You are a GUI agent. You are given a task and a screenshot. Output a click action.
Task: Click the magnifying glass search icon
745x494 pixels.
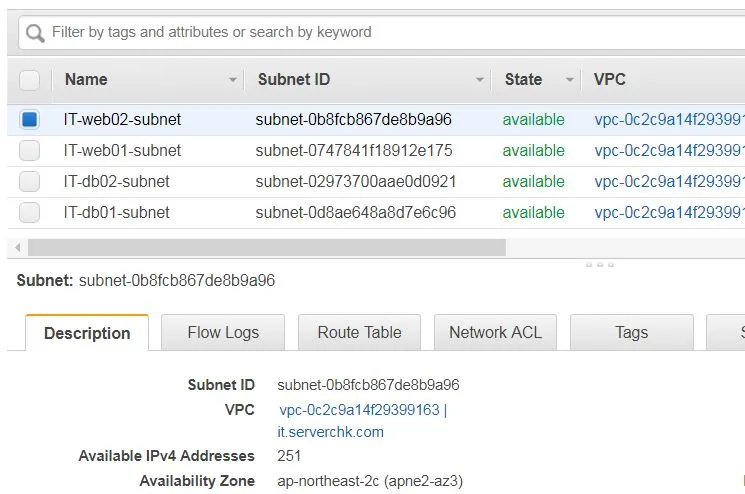click(35, 33)
